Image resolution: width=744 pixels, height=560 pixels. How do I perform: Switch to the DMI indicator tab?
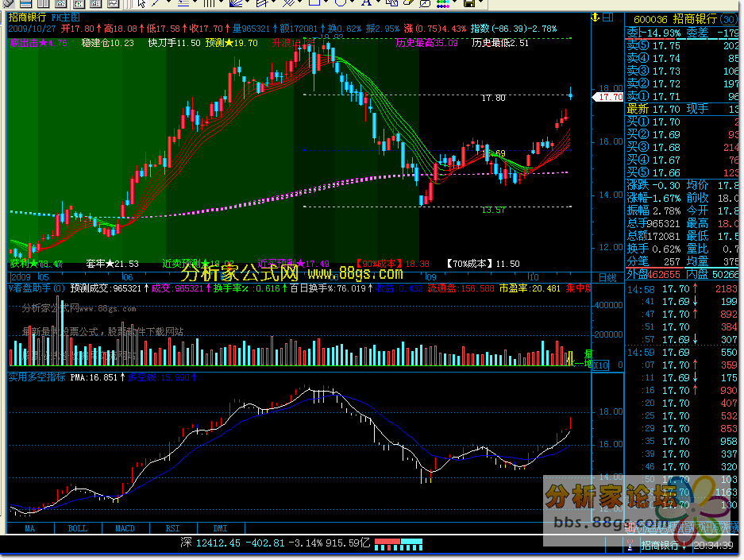221,528
